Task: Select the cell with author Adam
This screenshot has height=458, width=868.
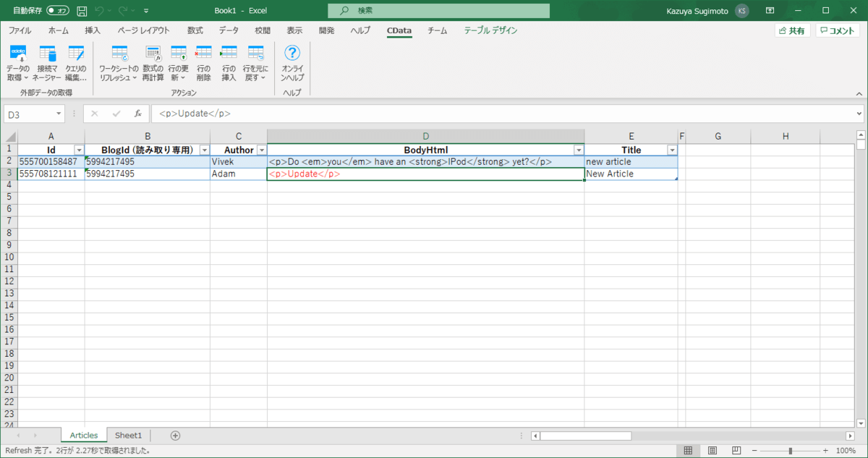Action: click(239, 174)
